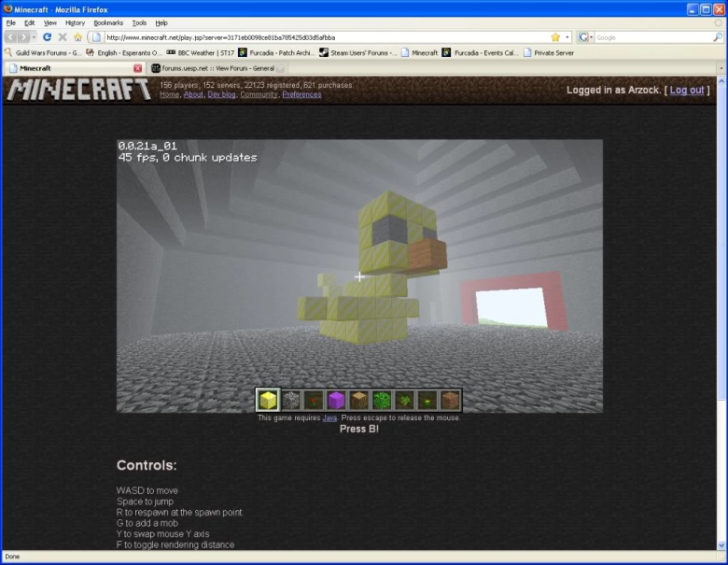Open the History menu
This screenshot has height=565, width=728.
tap(75, 22)
